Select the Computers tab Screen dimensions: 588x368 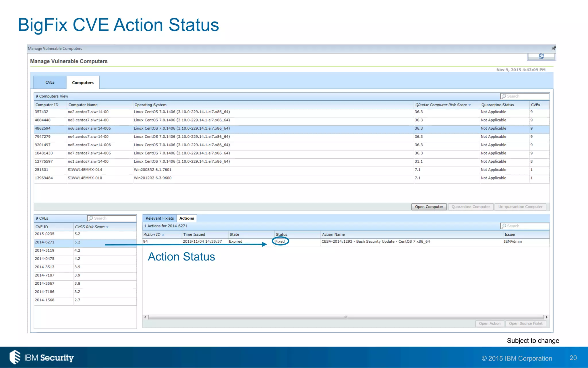pyautogui.click(x=83, y=83)
